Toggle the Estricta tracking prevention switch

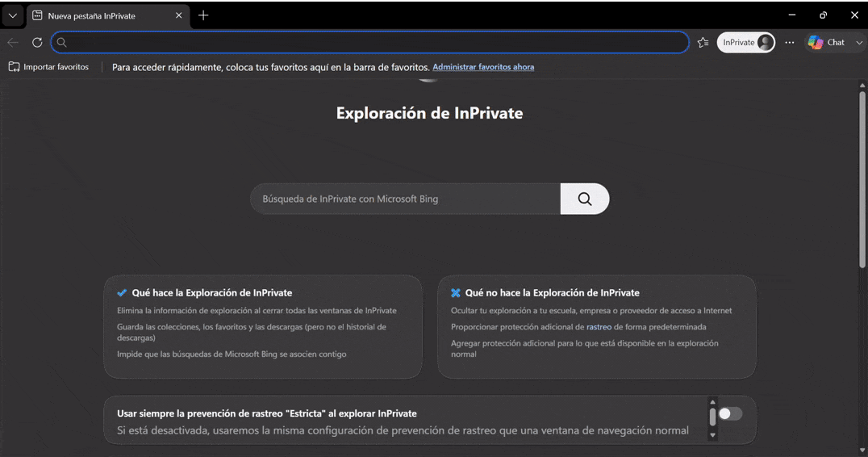click(730, 413)
